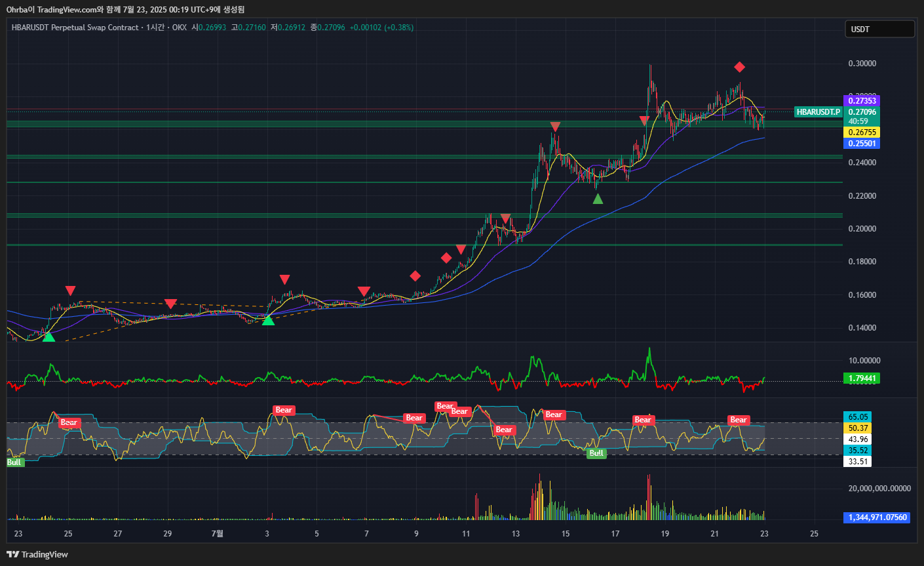
Task: Click the TradingView logo at bottom
Action: coord(37,554)
